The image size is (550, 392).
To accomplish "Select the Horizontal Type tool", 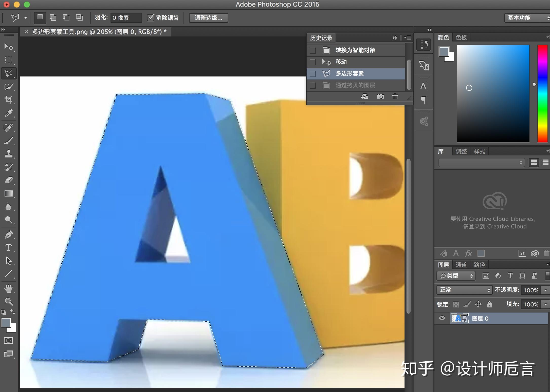I will (9, 247).
